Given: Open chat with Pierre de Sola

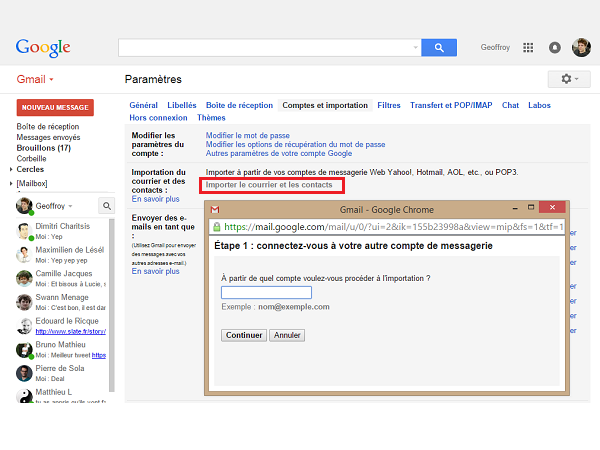Looking at the screenshot, I should [x=61, y=373].
